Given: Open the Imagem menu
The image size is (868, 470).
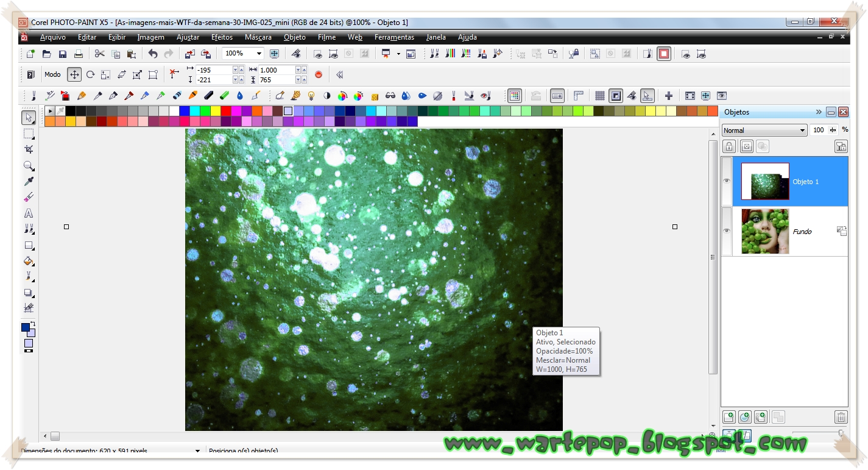Looking at the screenshot, I should point(150,37).
